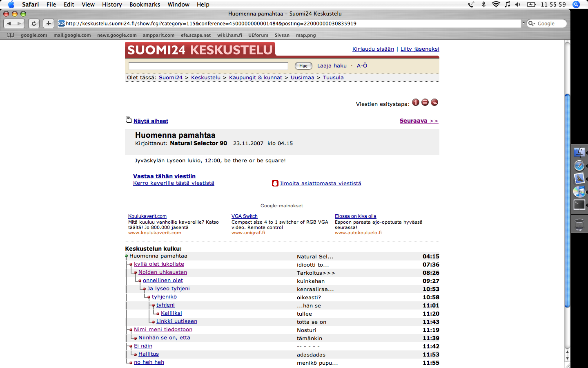Open the Edit menu
The height and width of the screenshot is (368, 588).
tap(69, 4)
